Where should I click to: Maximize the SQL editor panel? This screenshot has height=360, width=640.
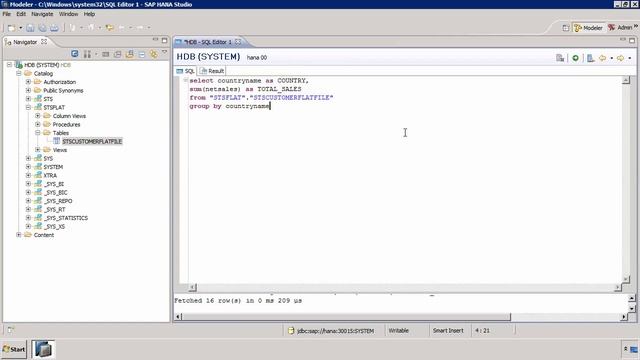(x=632, y=40)
